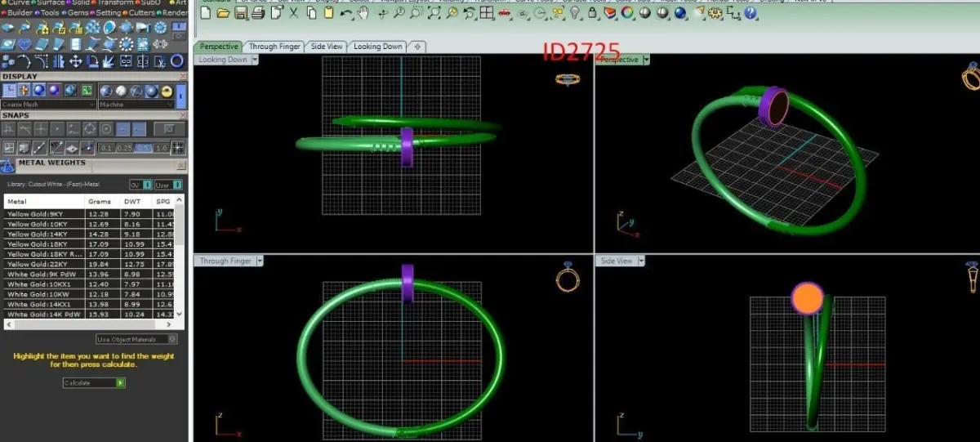Switch to the Through Finger tab
Screen dimensions: 980x442
(x=274, y=47)
